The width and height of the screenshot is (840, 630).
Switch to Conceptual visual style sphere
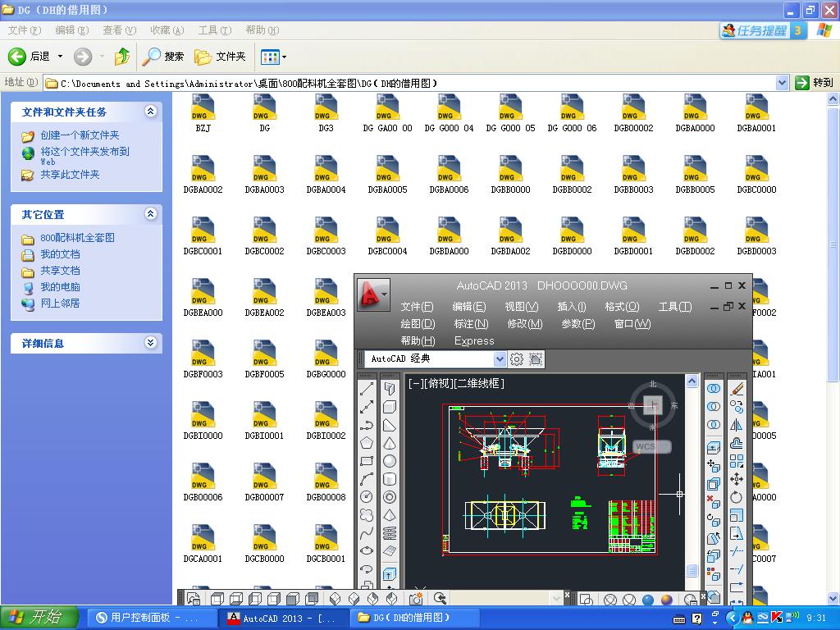[x=667, y=600]
